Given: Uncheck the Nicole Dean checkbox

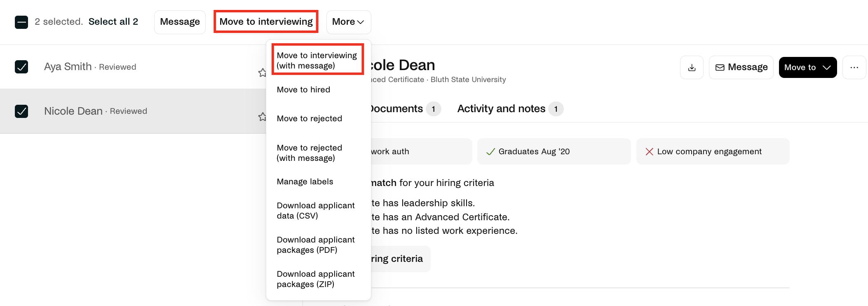Looking at the screenshot, I should click(x=21, y=111).
